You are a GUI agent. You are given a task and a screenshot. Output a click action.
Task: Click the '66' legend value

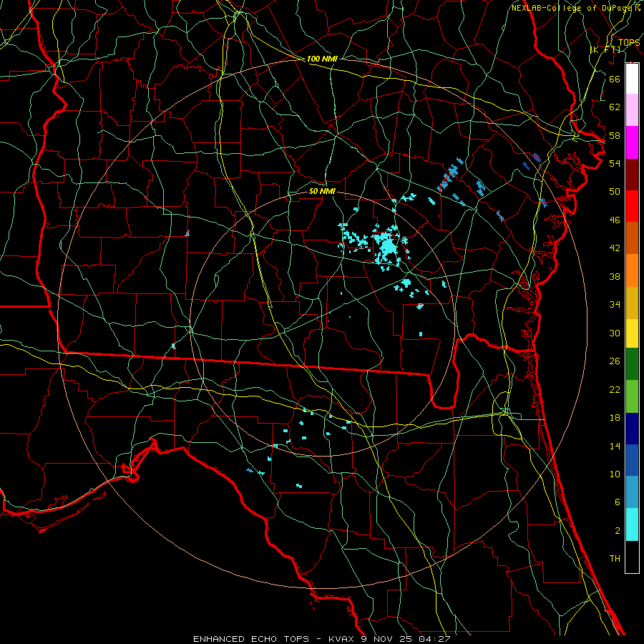615,79
